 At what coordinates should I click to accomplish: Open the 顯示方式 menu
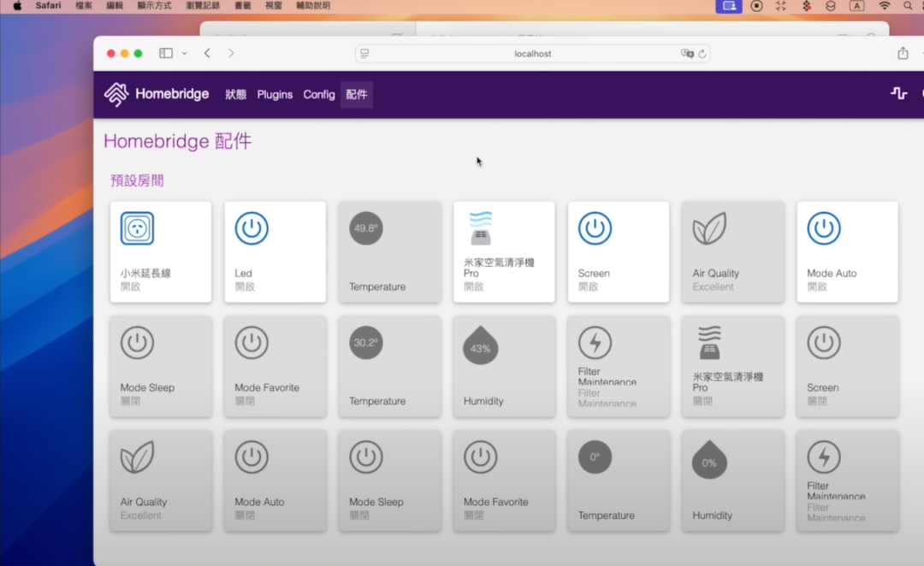(154, 6)
